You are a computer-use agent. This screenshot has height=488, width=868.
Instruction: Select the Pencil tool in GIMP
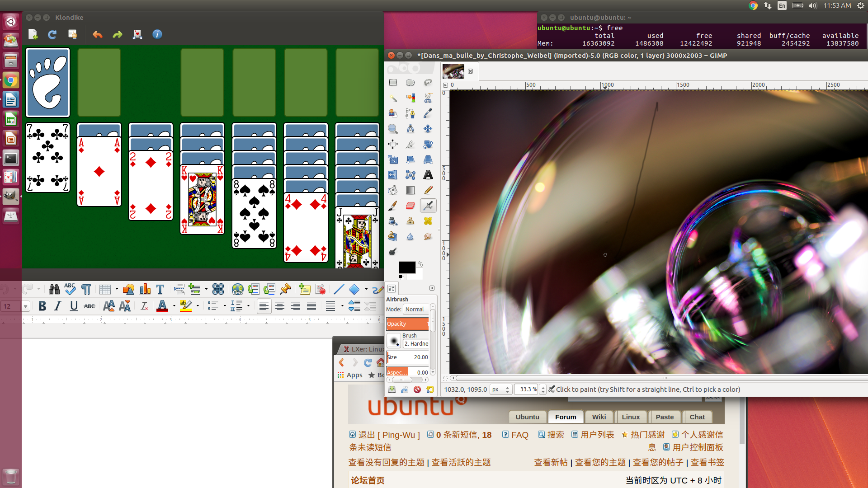[428, 190]
